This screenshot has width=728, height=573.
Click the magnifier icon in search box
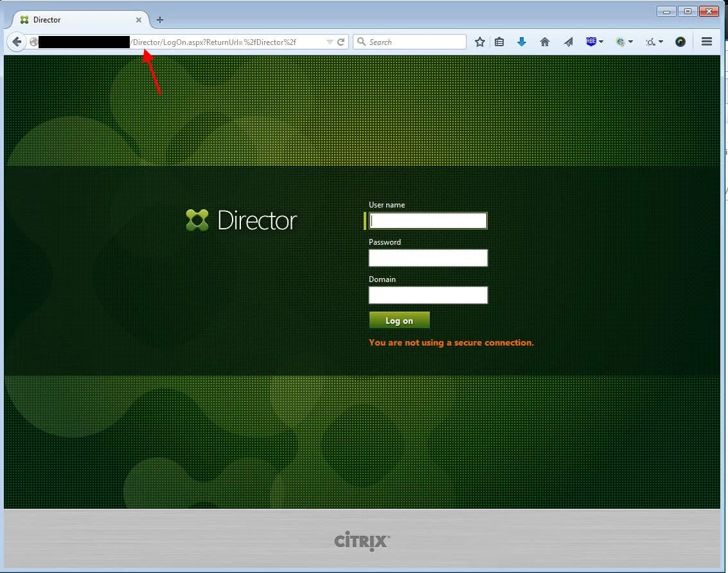(361, 42)
